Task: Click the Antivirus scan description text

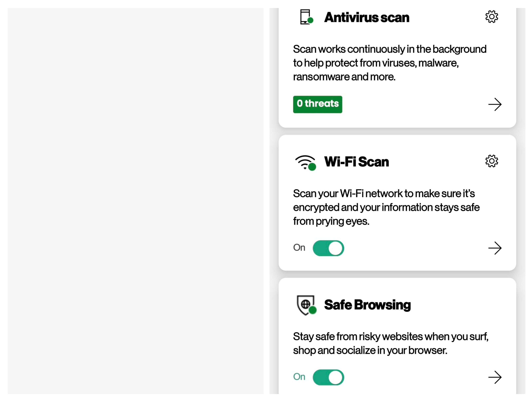Action: 390,63
